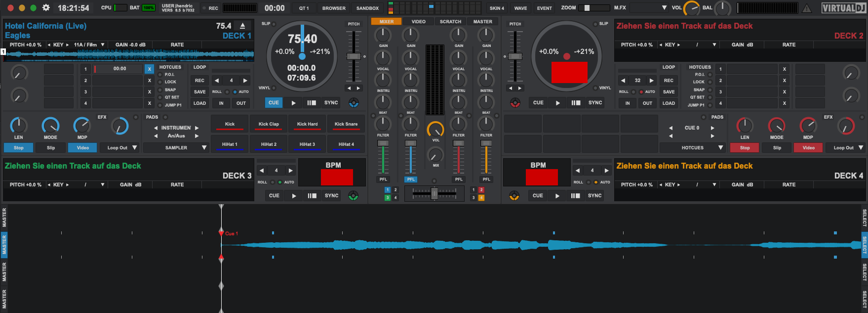This screenshot has height=313, width=868.
Task: Activate SANDBOX mode in top bar
Action: pos(368,8)
